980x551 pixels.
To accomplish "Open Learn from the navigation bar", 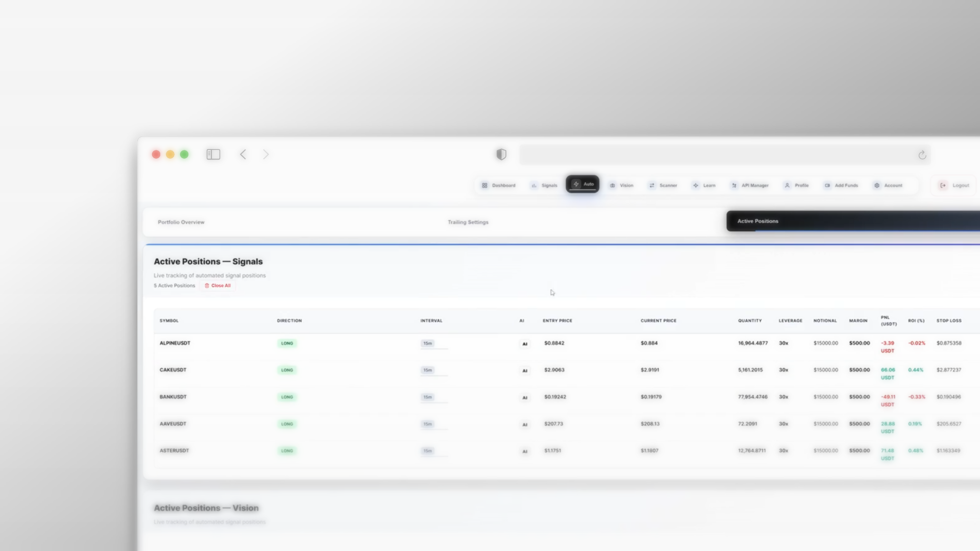I will [x=695, y=185].
